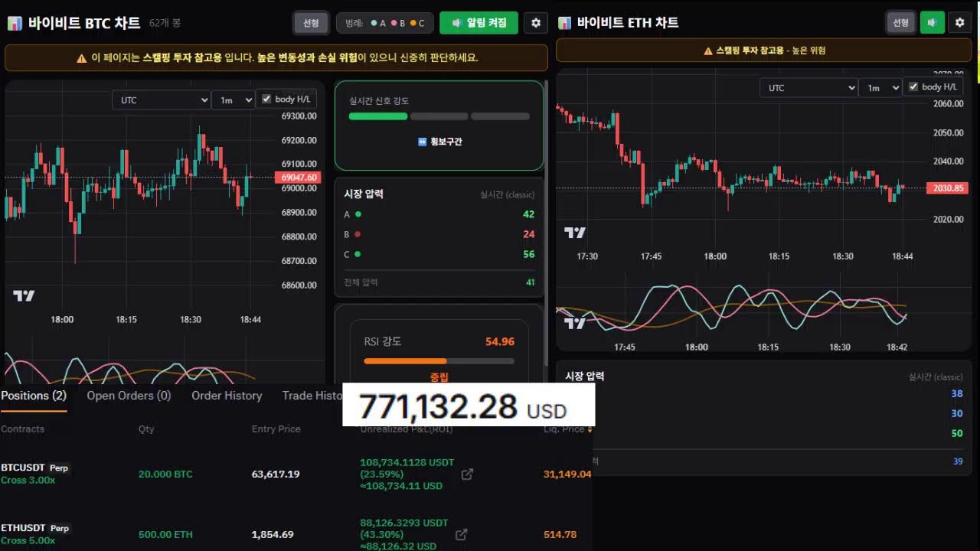Click ETH market pressure value 50
Viewport: 980px width, 551px height.
click(956, 433)
